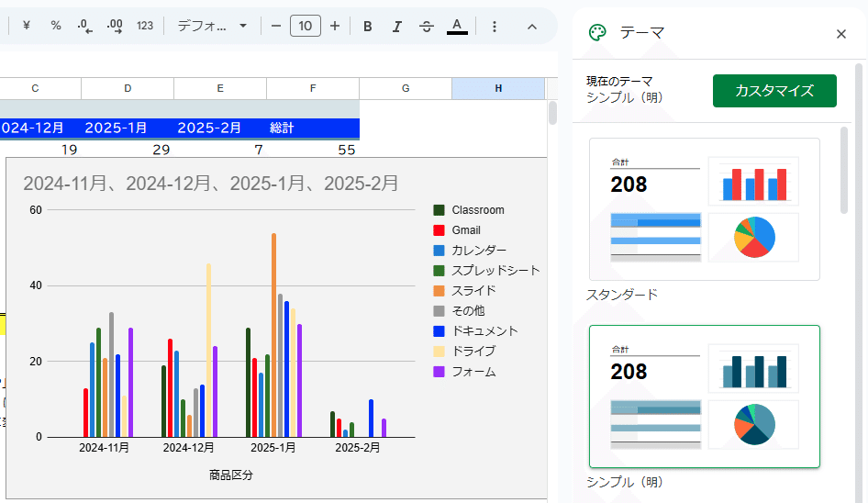Image resolution: width=868 pixels, height=503 pixels.
Task: Toggle strikethrough formatting
Action: [427, 26]
